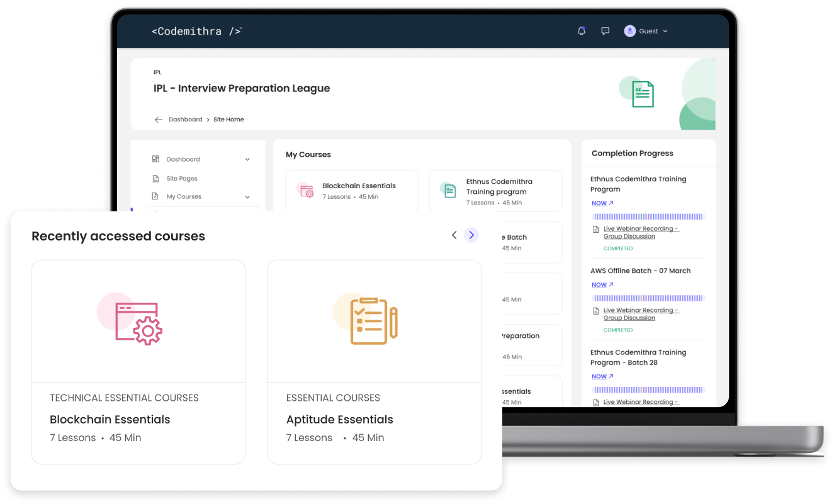Click AWS Offline Batch - 07 March title
The height and width of the screenshot is (504, 834).
pos(640,271)
